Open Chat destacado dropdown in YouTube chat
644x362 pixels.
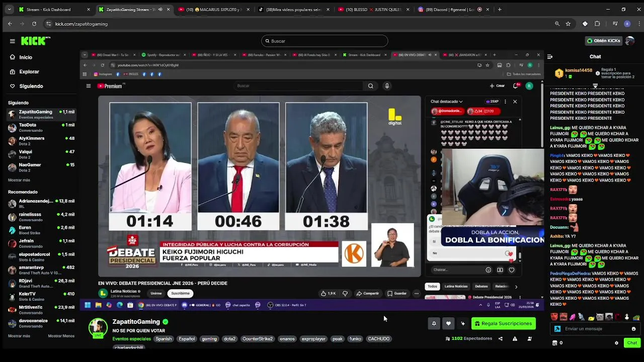(447, 102)
